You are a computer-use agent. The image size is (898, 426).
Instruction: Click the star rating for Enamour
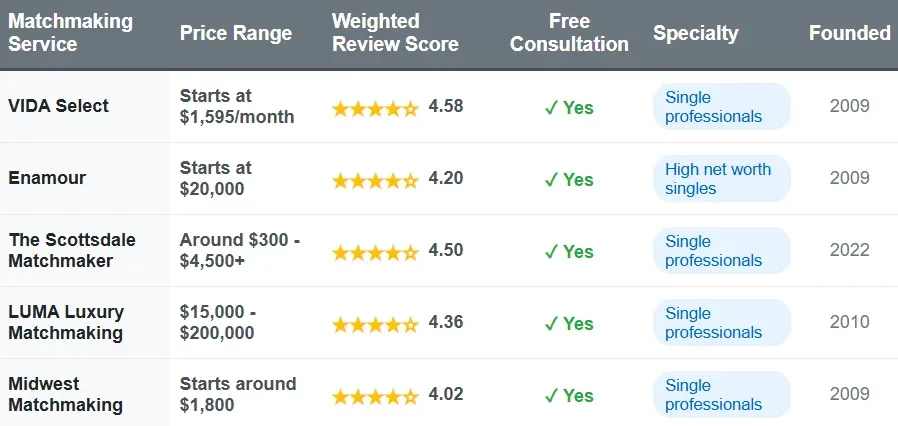(x=375, y=180)
